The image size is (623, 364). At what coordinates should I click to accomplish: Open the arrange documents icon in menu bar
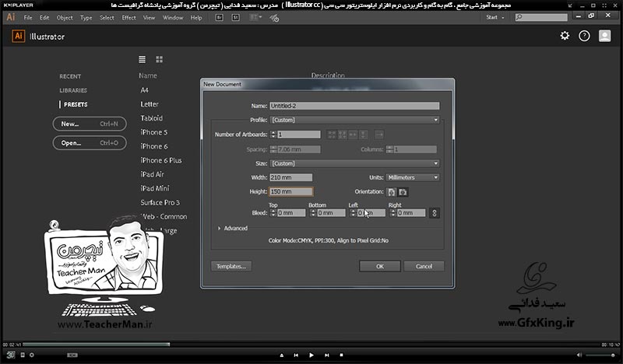click(255, 17)
